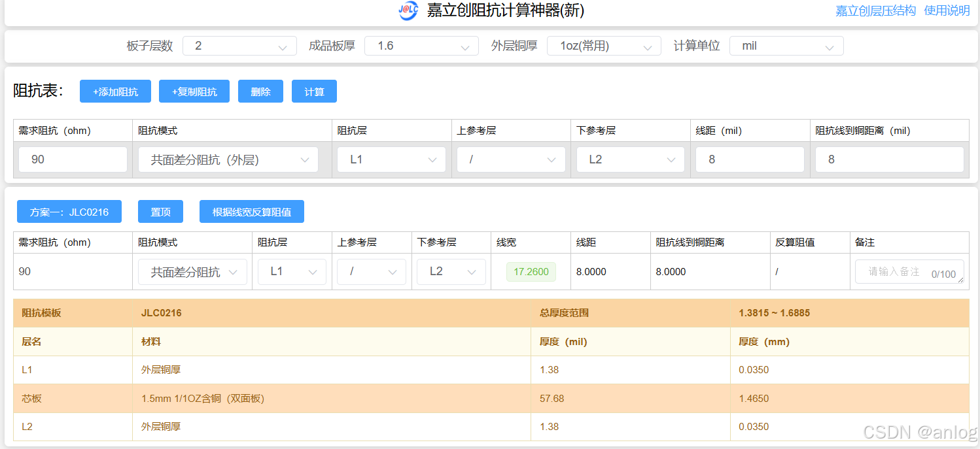Screen dimensions: 980x449
Task: Click the 57.68 thickness (mil) value
Action: click(x=552, y=399)
